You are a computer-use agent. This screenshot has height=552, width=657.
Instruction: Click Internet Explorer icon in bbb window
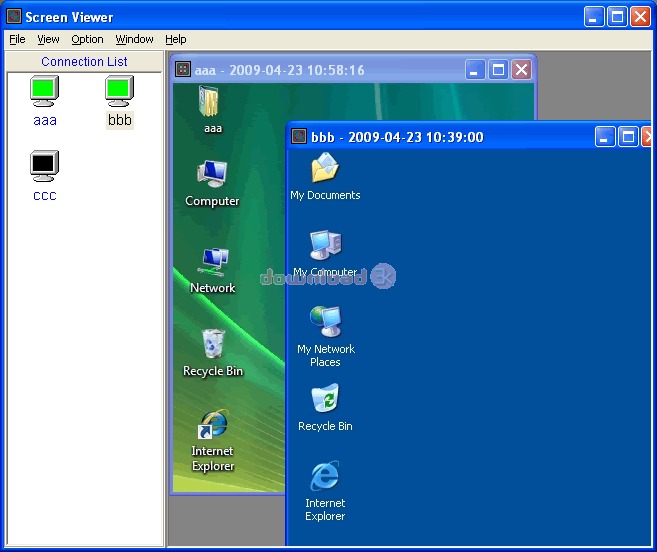(325, 477)
